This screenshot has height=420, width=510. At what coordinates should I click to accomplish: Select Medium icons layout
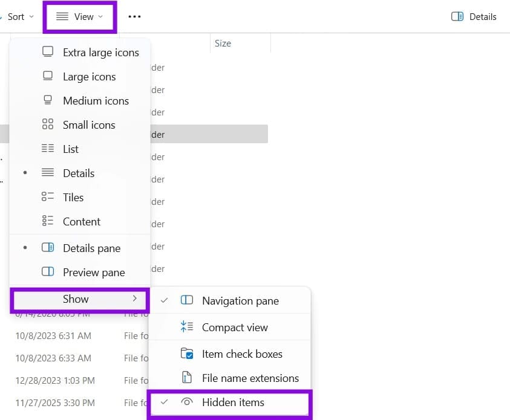(80, 101)
